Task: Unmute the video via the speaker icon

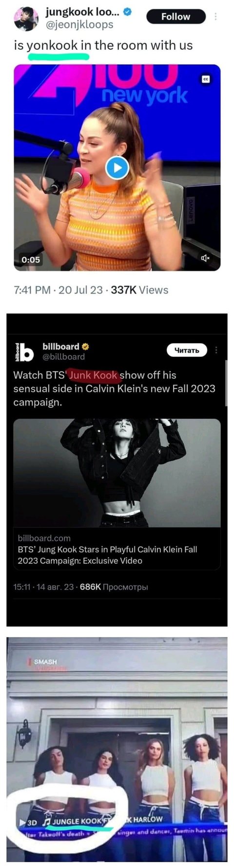Action: pyautogui.click(x=206, y=258)
